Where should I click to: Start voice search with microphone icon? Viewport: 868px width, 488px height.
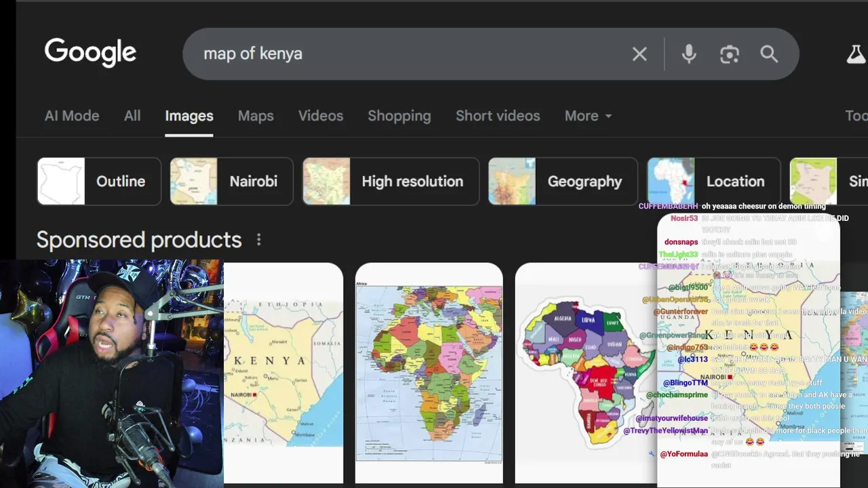point(689,54)
